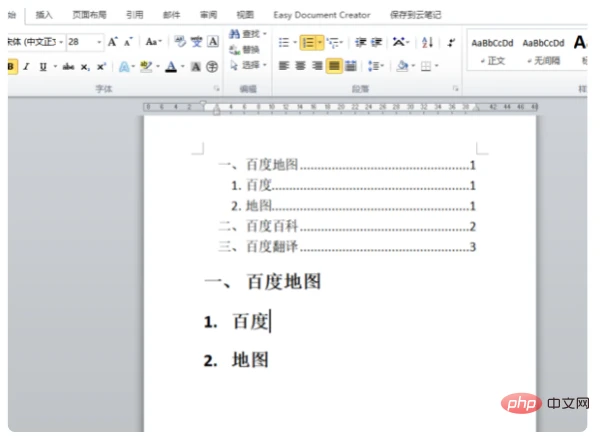
Task: Click the Replace (替换) button
Action: [x=245, y=50]
